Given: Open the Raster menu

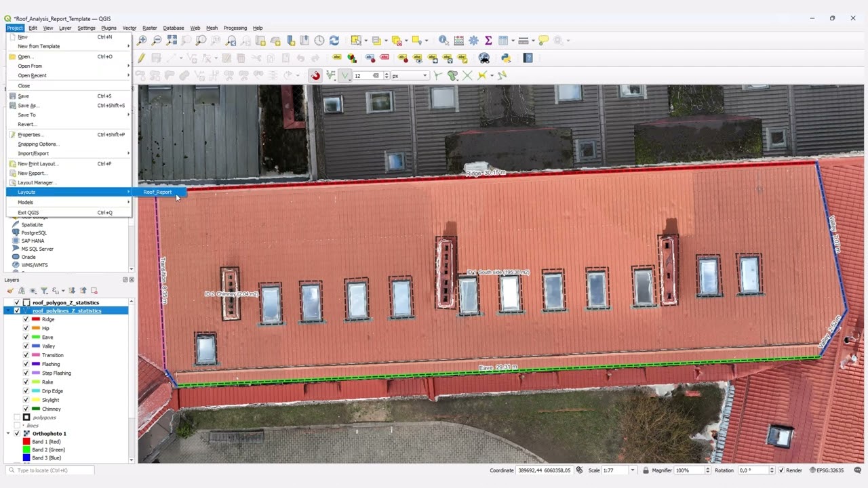Looking at the screenshot, I should tap(150, 28).
